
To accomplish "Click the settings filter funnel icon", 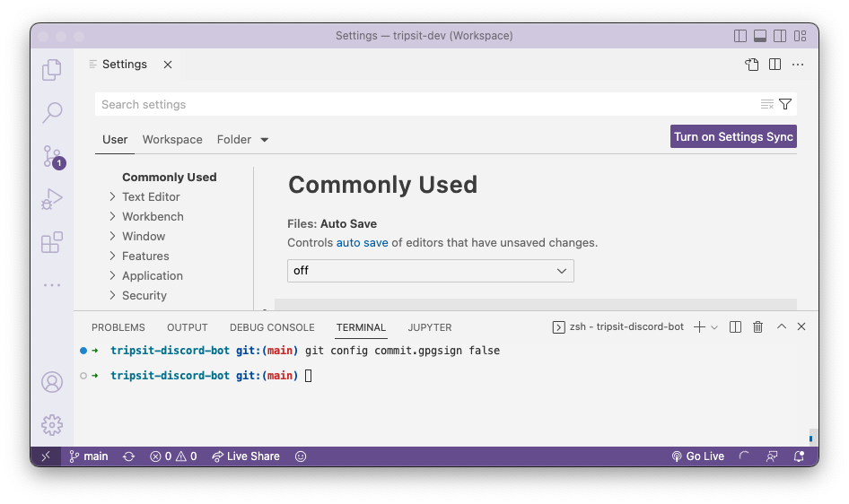I will [x=785, y=104].
